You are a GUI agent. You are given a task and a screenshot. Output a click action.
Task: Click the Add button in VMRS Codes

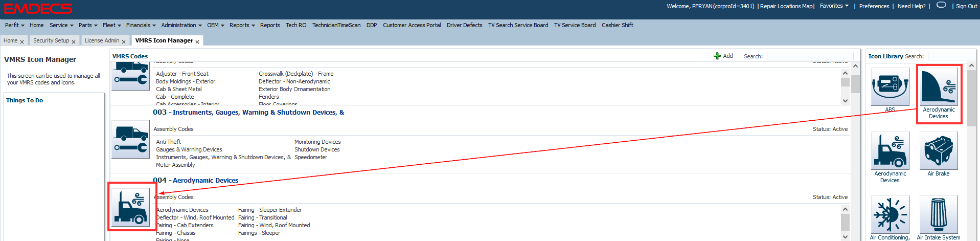(x=723, y=56)
